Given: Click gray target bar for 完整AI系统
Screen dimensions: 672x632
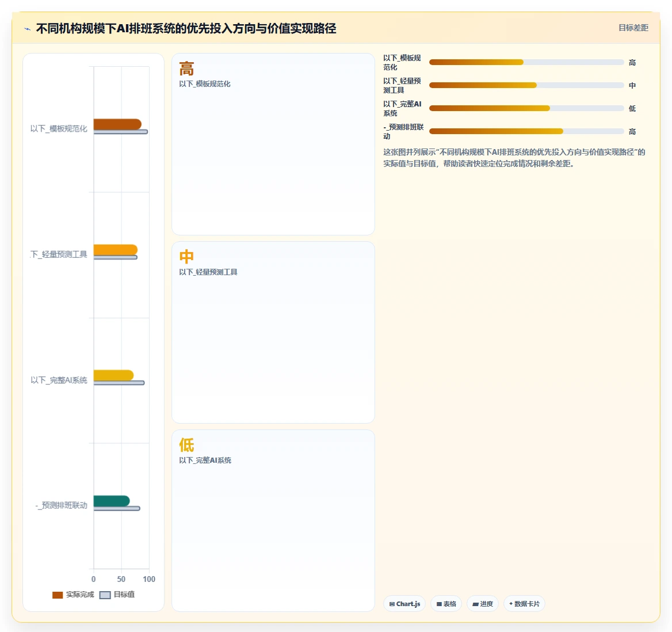Looking at the screenshot, I should pos(119,383).
